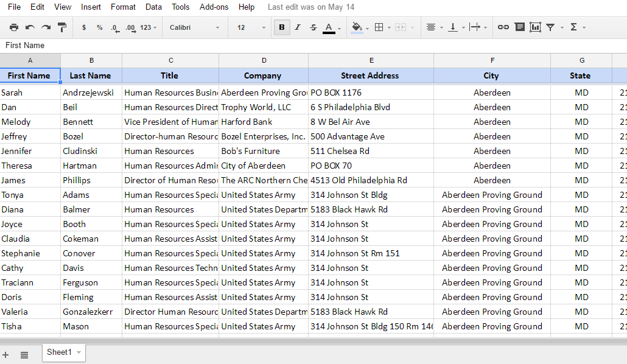
Task: Insert a link with the chain icon
Action: click(x=503, y=27)
